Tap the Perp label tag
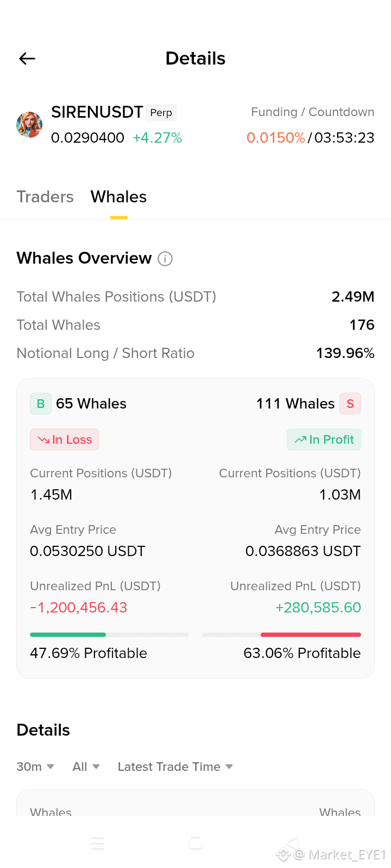Screen dimensions: 391x868 [161, 112]
